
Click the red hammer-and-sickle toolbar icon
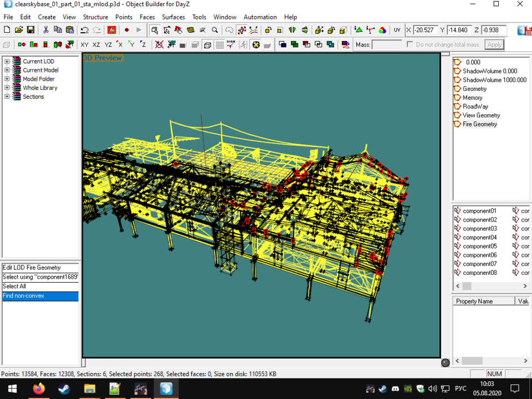(111, 30)
